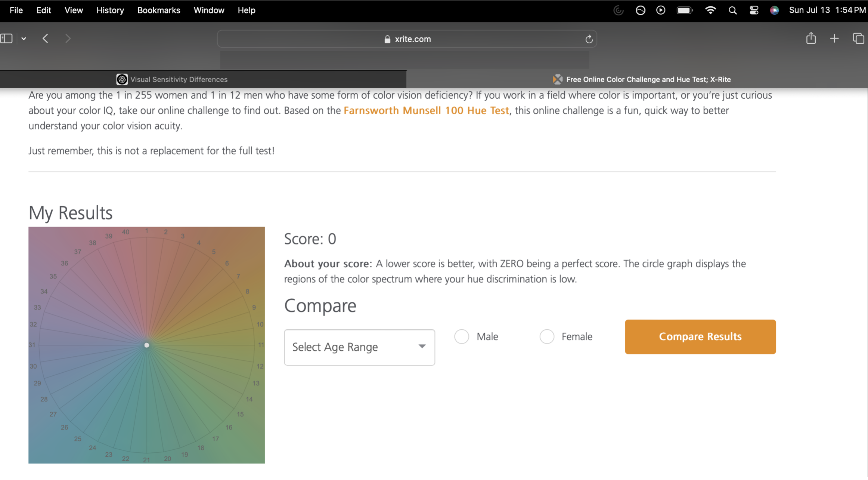Click the reload page icon
Viewport: 868px width, 480px height.
coord(589,39)
